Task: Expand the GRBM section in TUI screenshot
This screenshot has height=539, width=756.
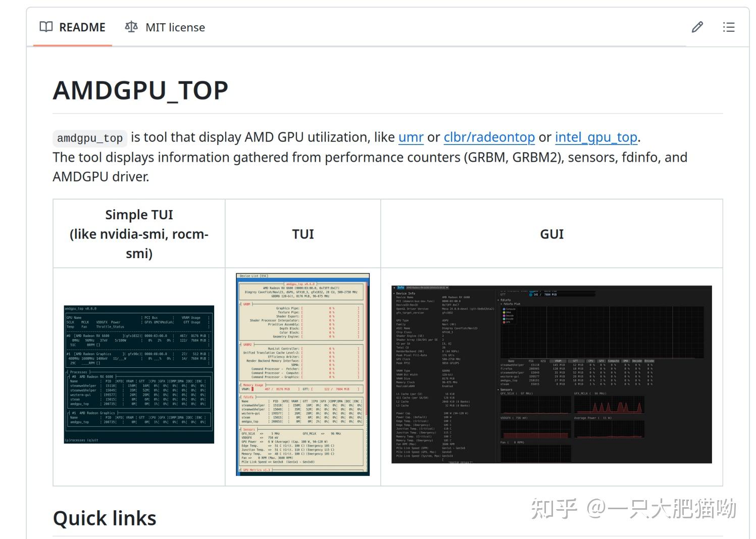Action: (246, 304)
